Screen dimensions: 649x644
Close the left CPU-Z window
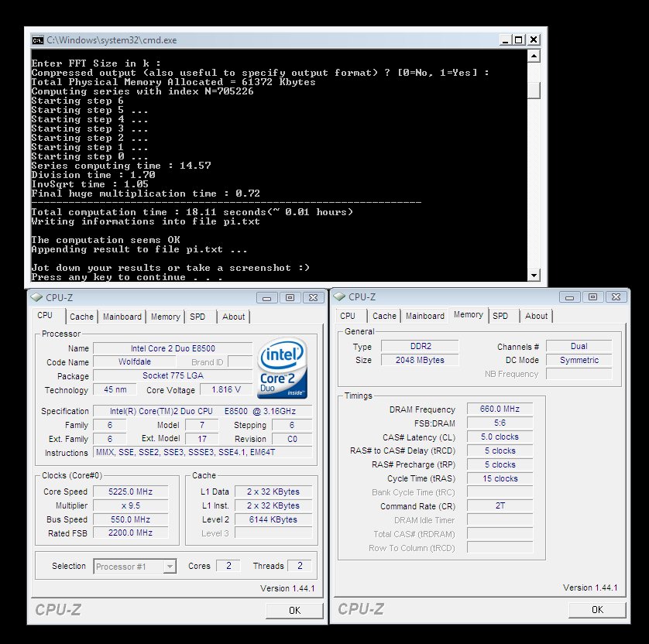click(314, 298)
